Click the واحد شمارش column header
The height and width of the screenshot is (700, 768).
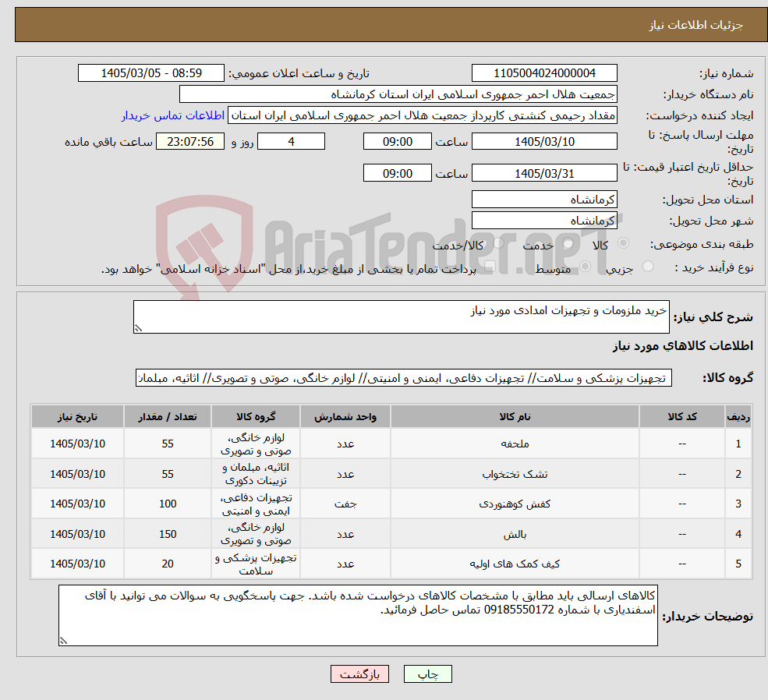click(x=345, y=416)
